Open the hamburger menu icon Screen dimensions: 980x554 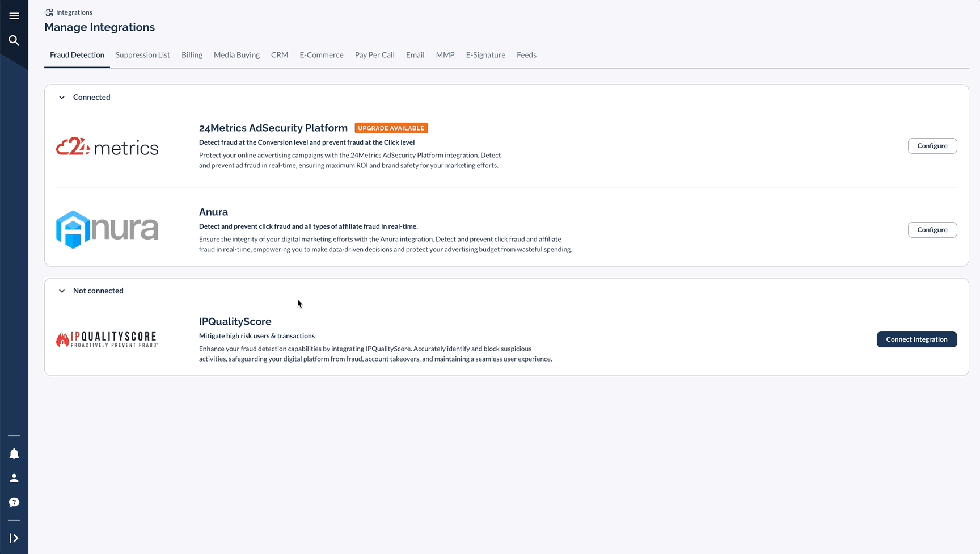pos(14,16)
